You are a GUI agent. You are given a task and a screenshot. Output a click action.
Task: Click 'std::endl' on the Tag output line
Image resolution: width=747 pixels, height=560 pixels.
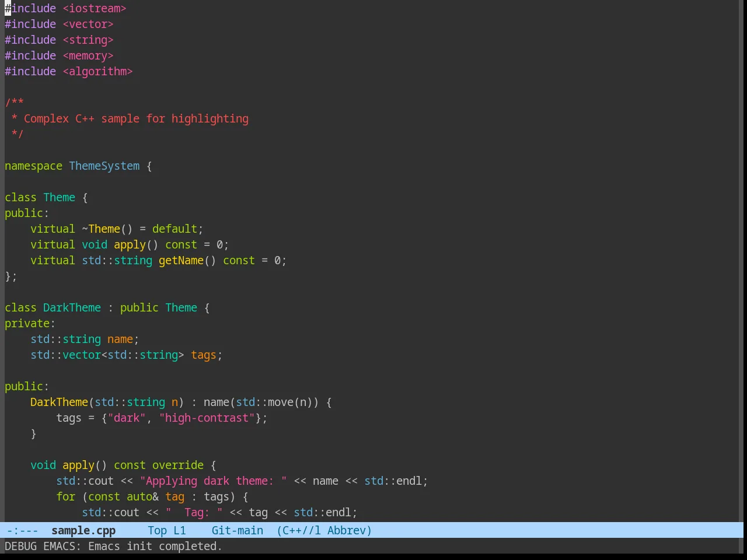(322, 512)
